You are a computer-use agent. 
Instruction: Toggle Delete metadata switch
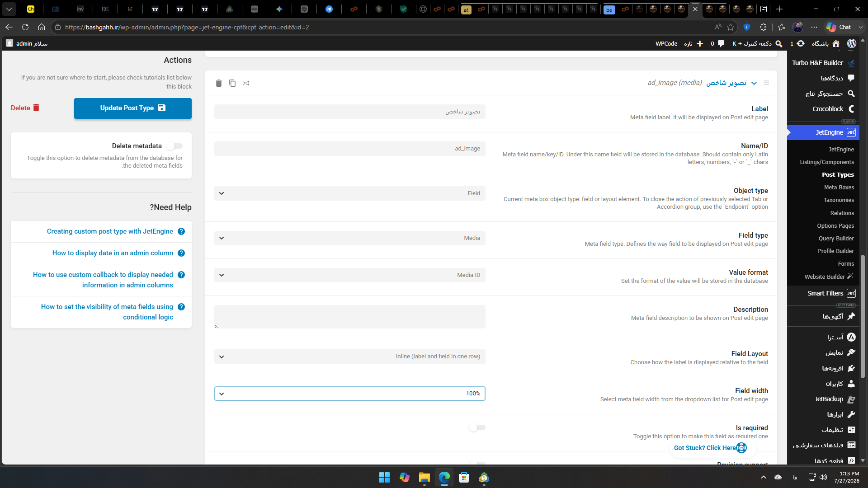[175, 146]
